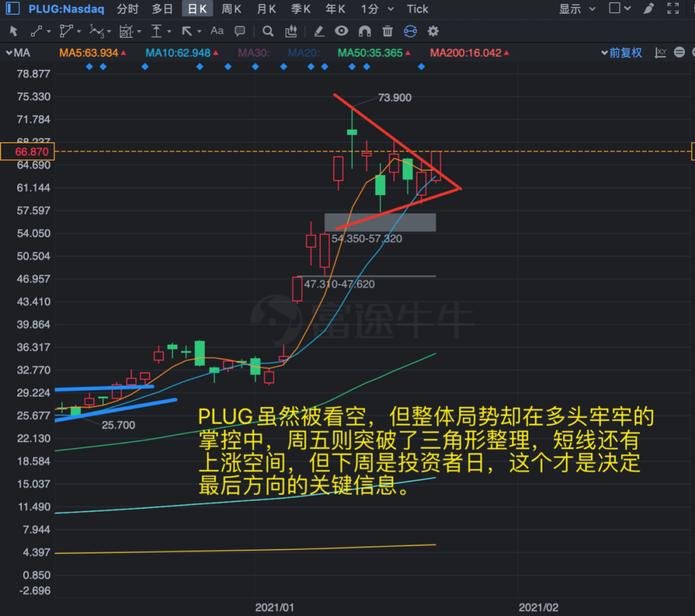Open dropdown beside Fibonacci tool
The image size is (695, 616).
(x=139, y=32)
